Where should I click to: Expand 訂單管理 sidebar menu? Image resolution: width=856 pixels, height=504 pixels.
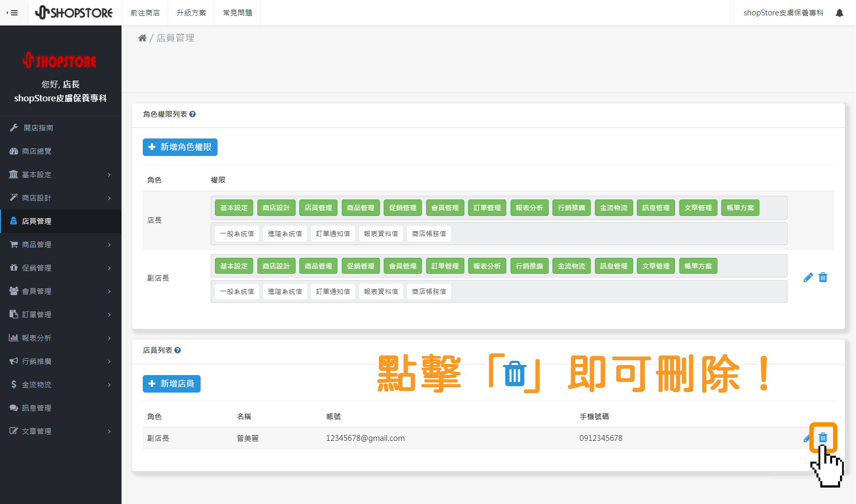click(x=60, y=315)
